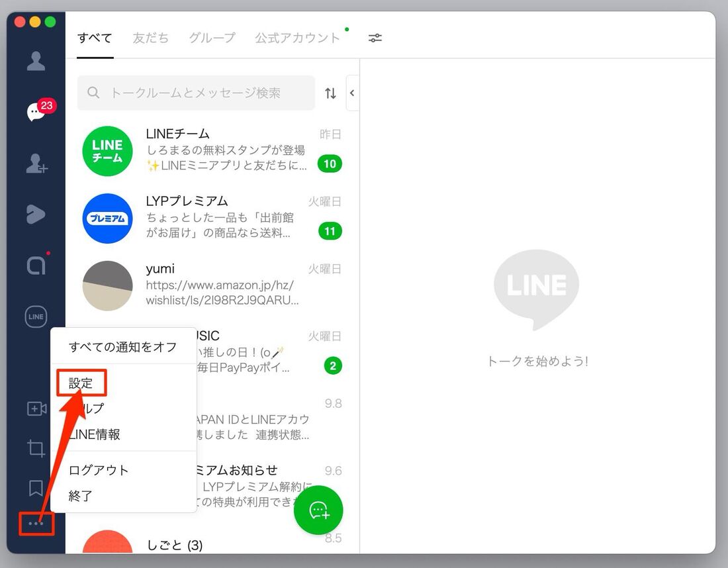Screen dimensions: 728x568
Task: Collapse the chat list with the chevron
Action: click(x=352, y=93)
